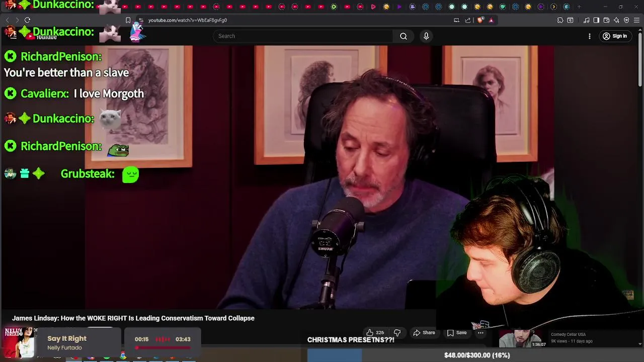Click the YouTube magnifier search button
Viewport: 644px width, 362px height.
point(404,36)
